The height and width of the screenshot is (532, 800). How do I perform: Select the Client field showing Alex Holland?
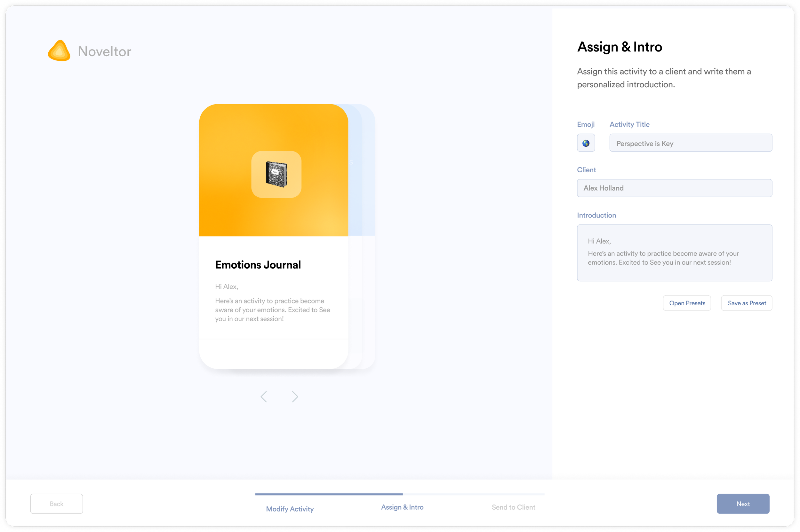[674, 188]
